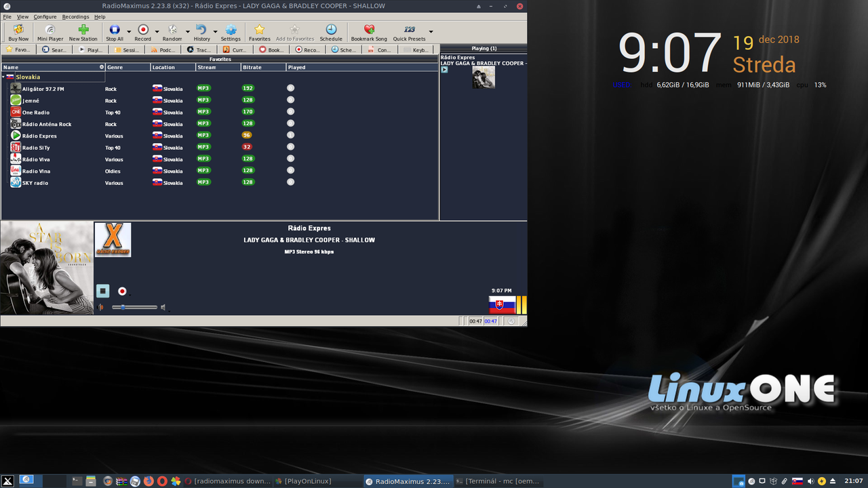The image size is (868, 488).
Task: Click the red record button in the player
Action: pyautogui.click(x=122, y=291)
